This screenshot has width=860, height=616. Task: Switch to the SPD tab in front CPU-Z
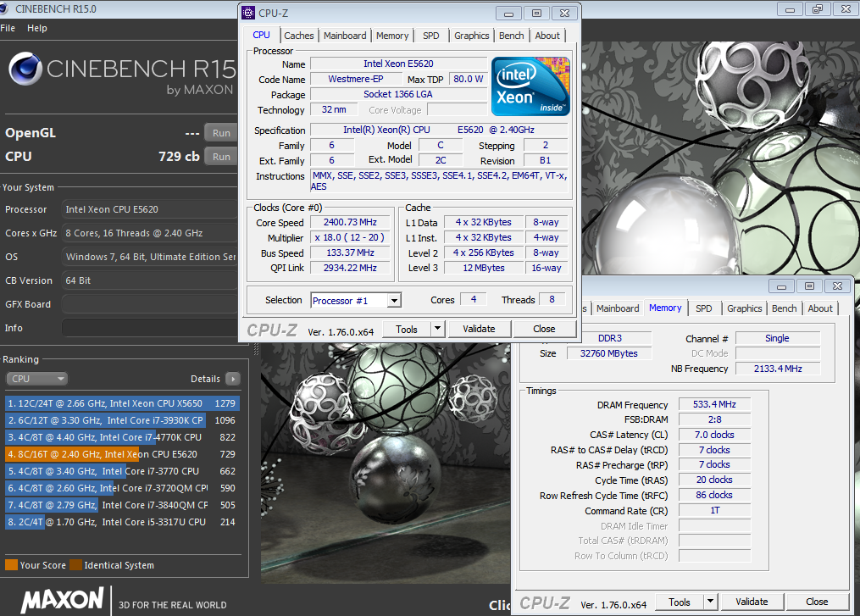pos(431,36)
